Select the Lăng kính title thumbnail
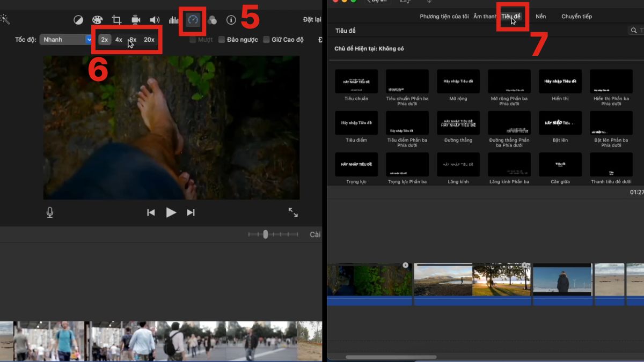 [458, 165]
